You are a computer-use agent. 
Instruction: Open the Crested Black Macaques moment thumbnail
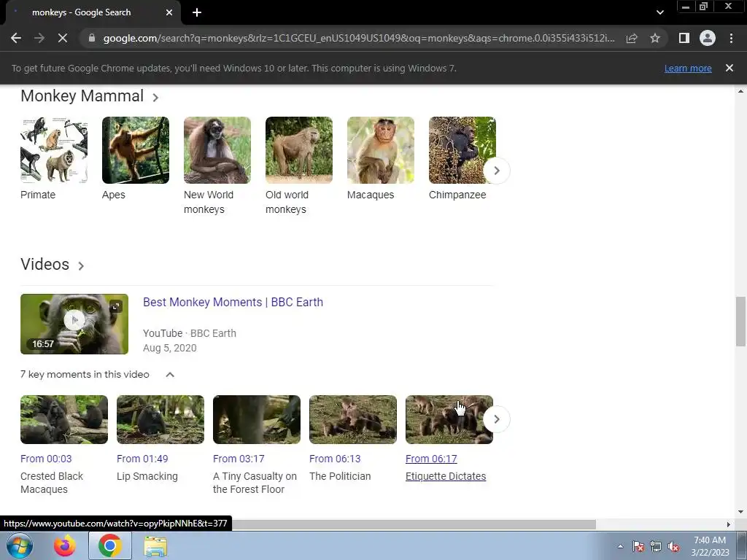(x=64, y=419)
